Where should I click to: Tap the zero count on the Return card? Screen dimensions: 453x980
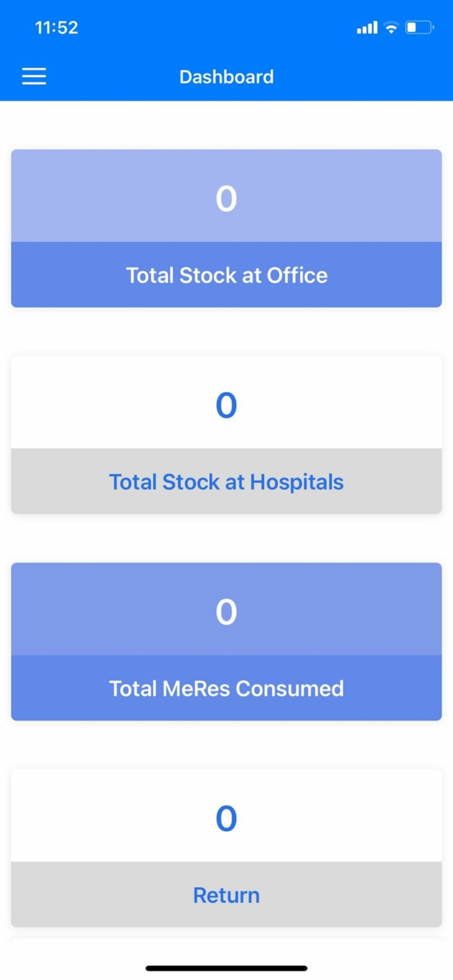226,818
